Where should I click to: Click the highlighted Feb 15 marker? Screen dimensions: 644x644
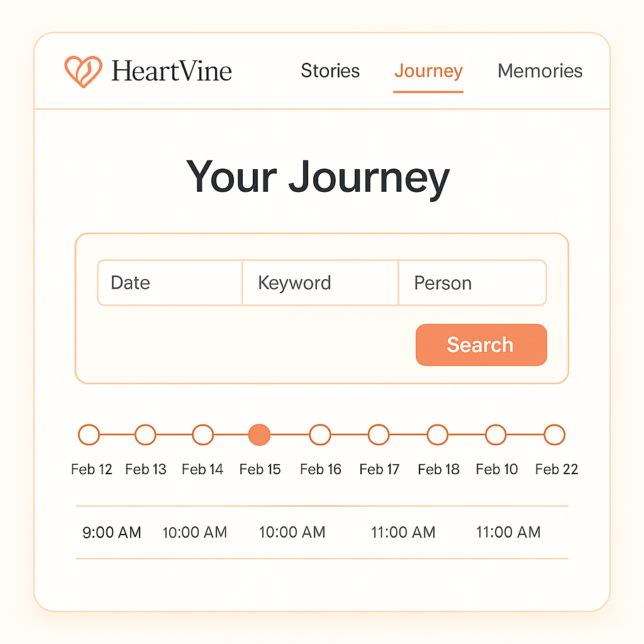pyautogui.click(x=259, y=434)
